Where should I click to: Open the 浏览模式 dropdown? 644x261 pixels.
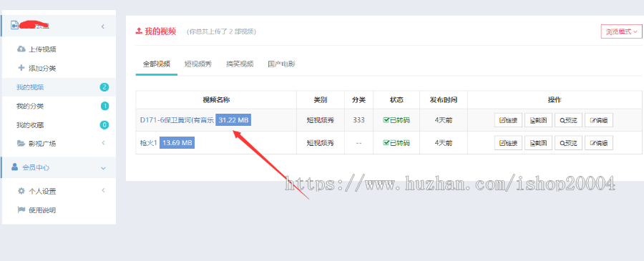(621, 31)
